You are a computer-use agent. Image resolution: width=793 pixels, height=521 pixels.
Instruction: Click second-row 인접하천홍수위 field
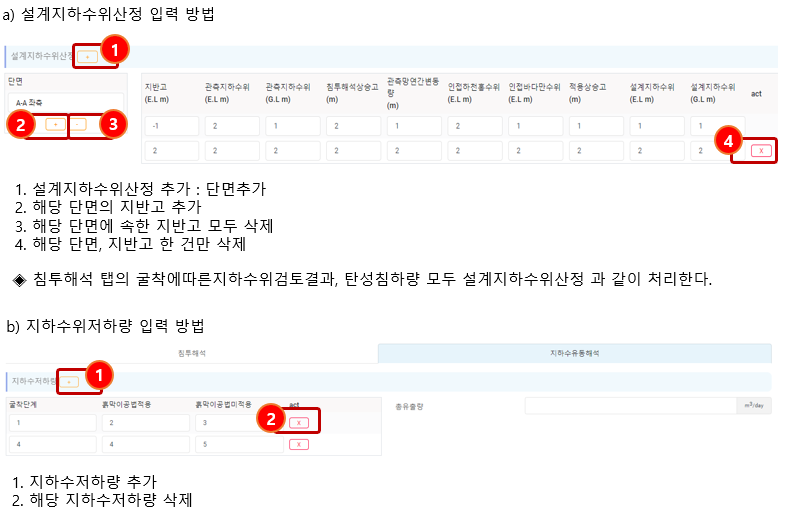(475, 151)
